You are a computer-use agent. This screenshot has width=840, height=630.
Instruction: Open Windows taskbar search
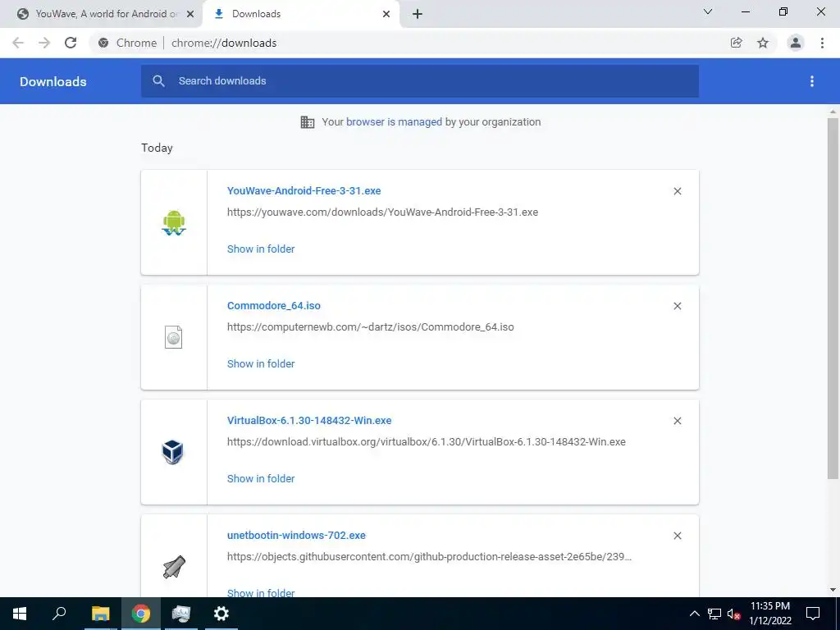point(59,614)
